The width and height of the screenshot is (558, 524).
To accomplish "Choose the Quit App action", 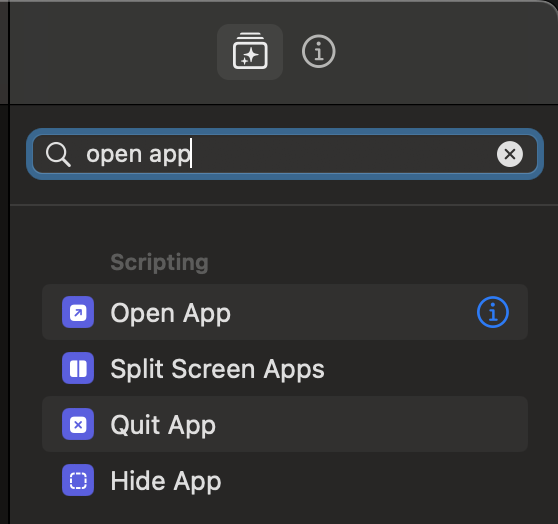I will point(285,424).
